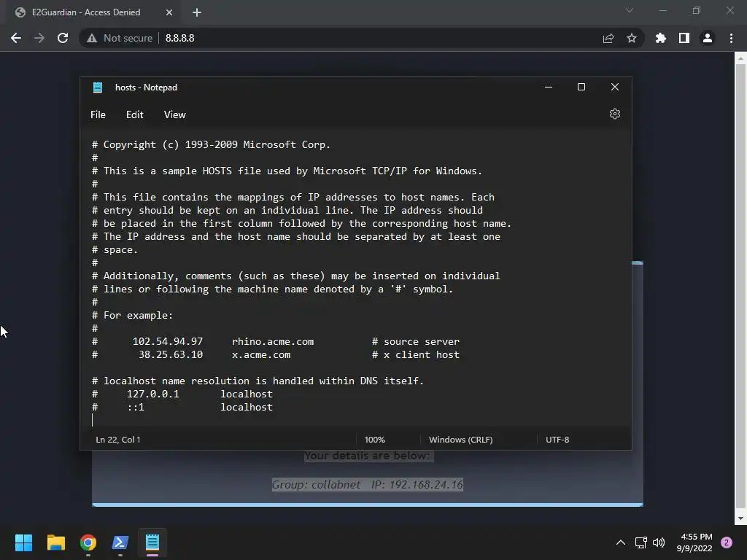
Task: Share this page icon in Chrome
Action: pos(608,38)
